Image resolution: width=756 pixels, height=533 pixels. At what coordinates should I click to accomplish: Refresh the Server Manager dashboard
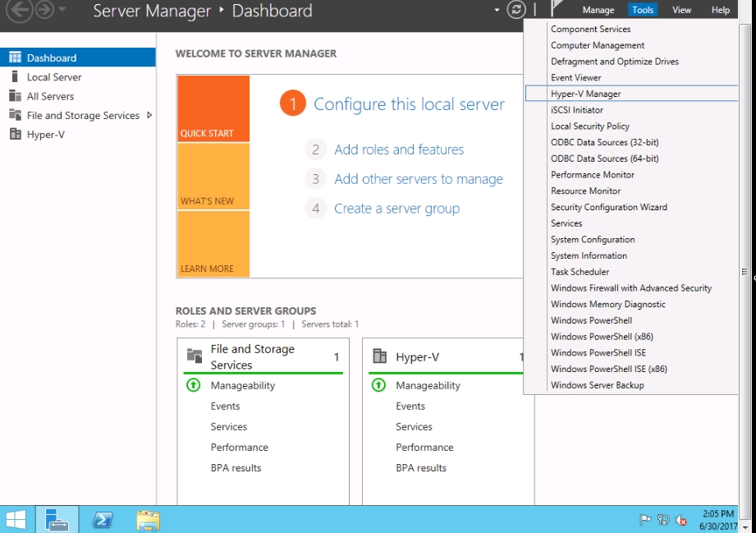coord(515,10)
